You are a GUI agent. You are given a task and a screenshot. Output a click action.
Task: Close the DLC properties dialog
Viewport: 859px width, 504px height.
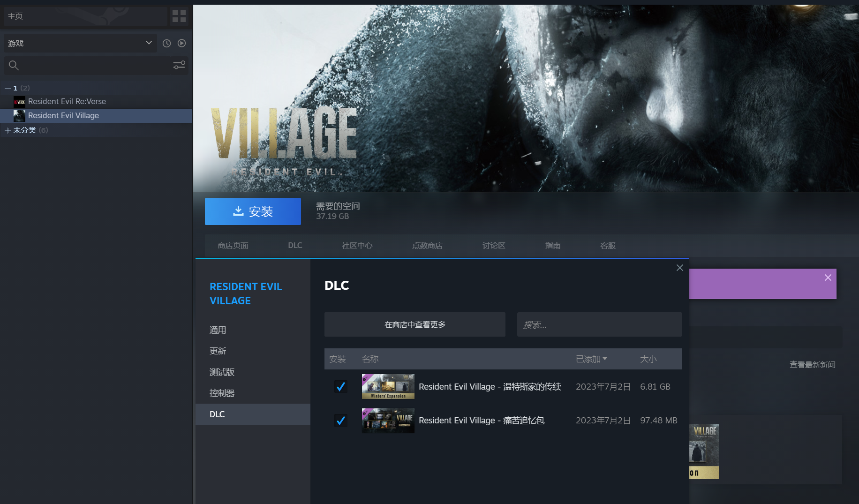click(x=679, y=268)
